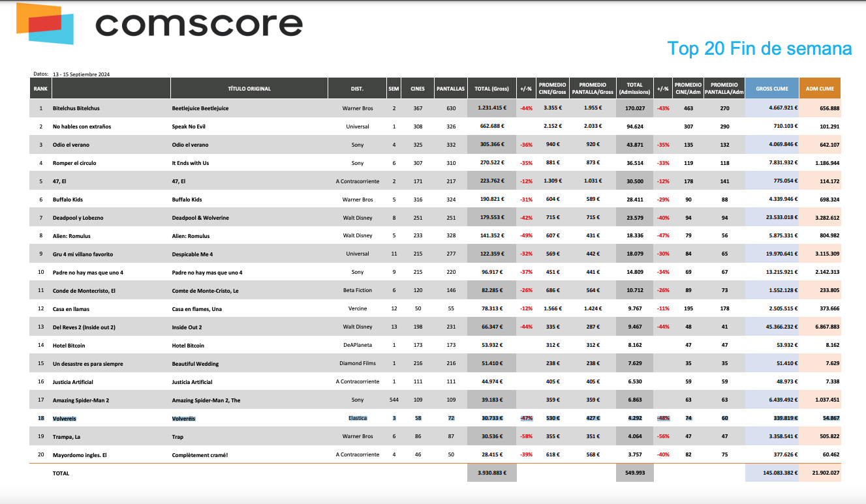Click the 'TOTAL (Gross)' column header
Viewport: 866px width, 504px height.
pyautogui.click(x=491, y=88)
